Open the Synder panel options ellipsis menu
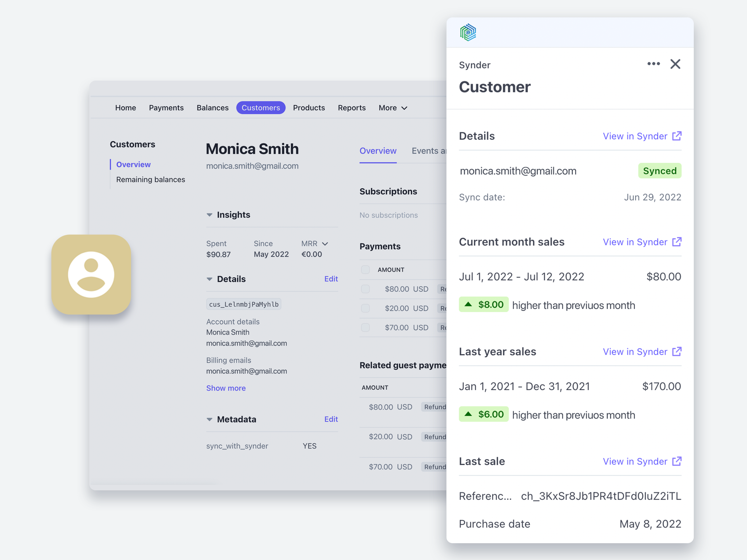Screen dimensions: 747x560 tap(654, 64)
